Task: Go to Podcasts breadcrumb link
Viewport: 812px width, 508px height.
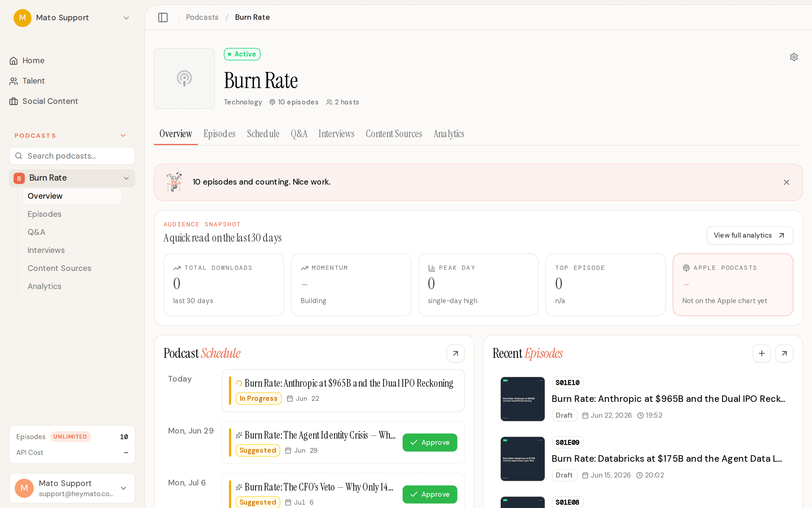Action: click(202, 17)
